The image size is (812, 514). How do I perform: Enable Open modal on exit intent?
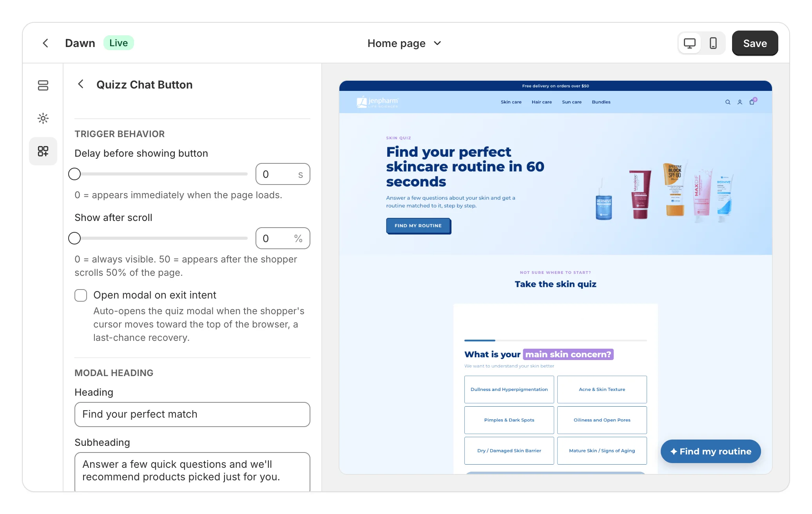point(81,295)
